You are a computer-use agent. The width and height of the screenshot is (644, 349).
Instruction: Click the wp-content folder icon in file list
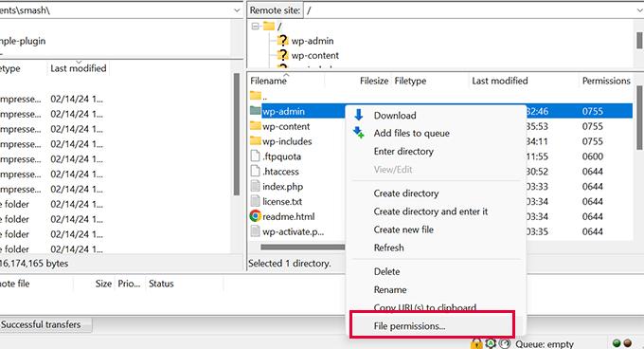255,126
